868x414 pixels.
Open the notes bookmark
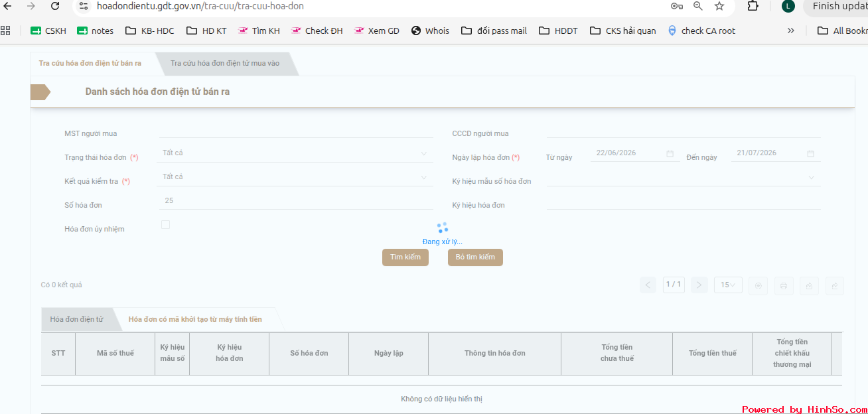[96, 31]
